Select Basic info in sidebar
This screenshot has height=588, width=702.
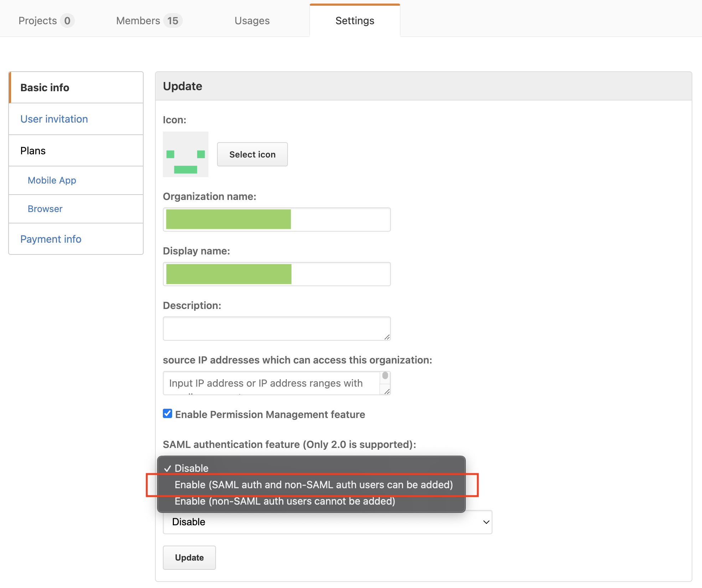tap(76, 88)
